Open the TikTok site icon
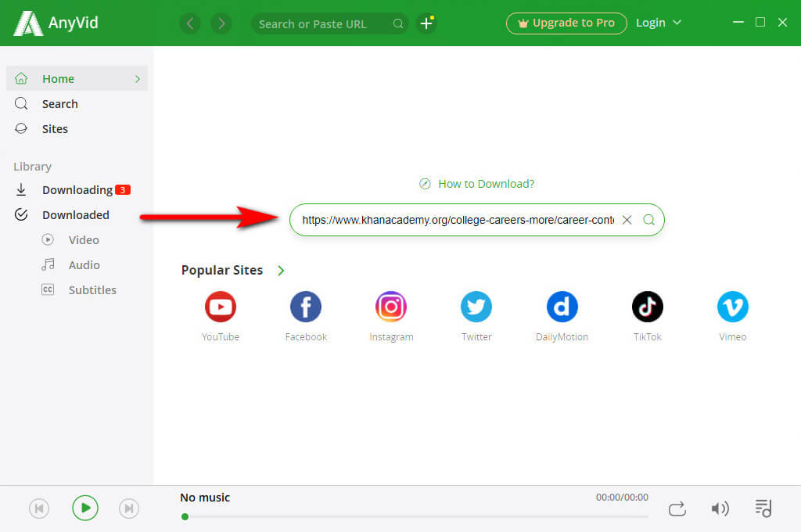Image resolution: width=801 pixels, height=532 pixels. click(647, 307)
